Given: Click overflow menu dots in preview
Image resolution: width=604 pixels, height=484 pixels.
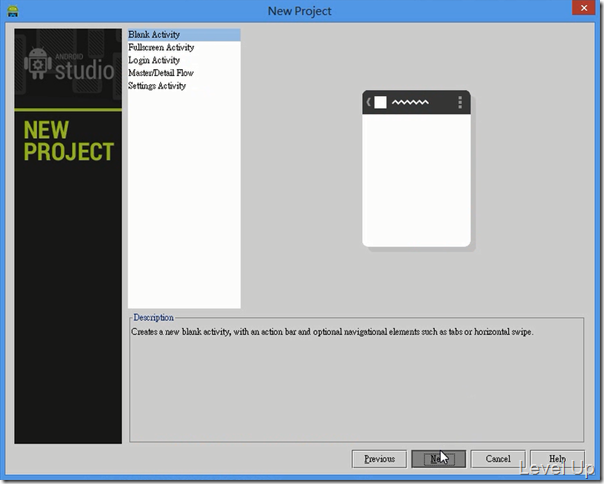Looking at the screenshot, I should click(x=460, y=103).
